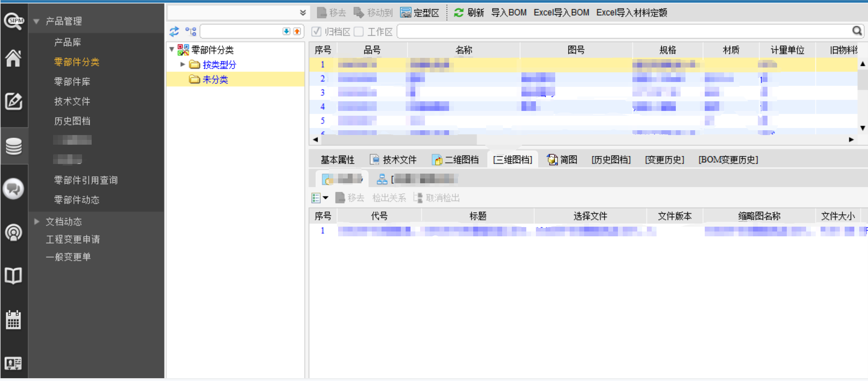The height and width of the screenshot is (381, 868).
Task: Open the [BOM变更历史] tab
Action: (728, 160)
